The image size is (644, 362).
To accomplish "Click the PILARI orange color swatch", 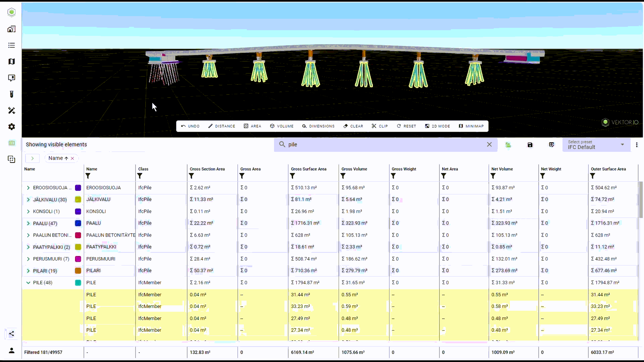I will pos(78,271).
